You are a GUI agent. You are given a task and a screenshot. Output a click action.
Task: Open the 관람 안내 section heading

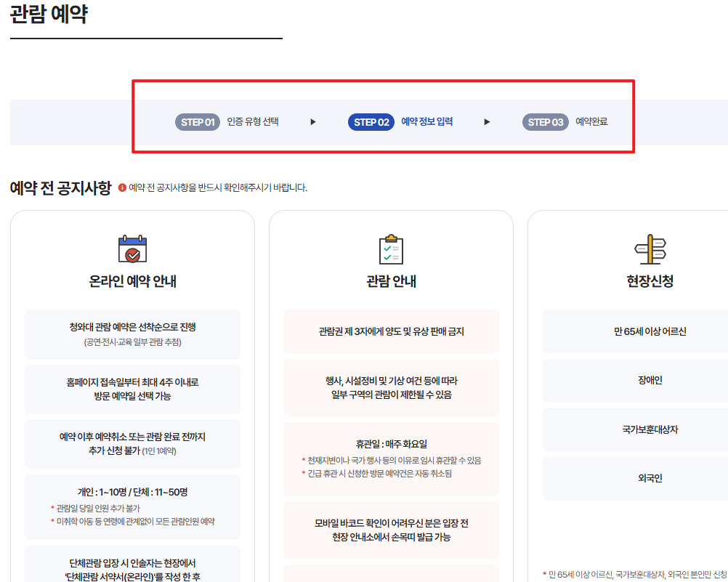pyautogui.click(x=392, y=282)
